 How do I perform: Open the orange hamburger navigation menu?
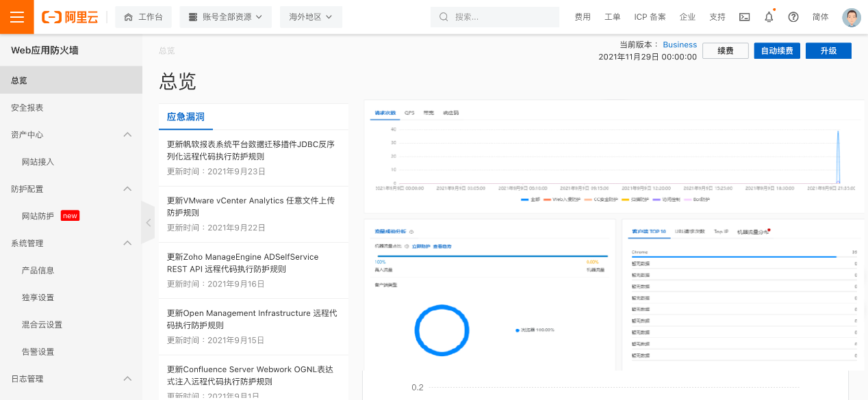[x=17, y=17]
